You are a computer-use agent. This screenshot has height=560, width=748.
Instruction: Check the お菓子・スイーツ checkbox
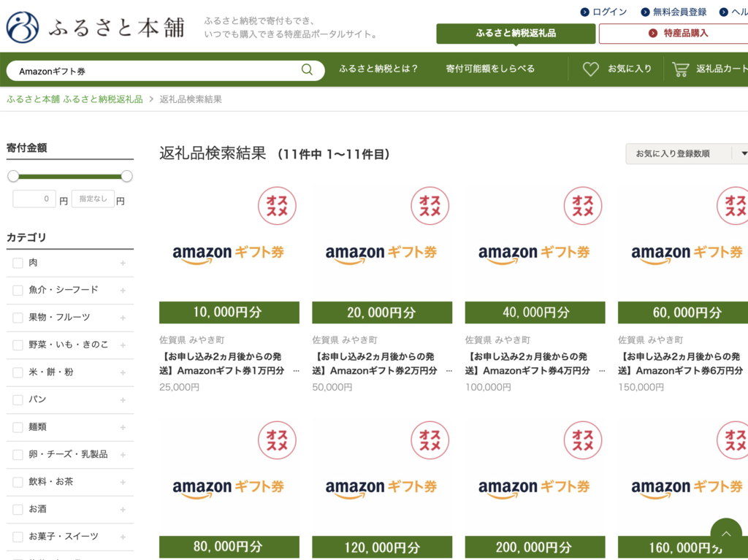[18, 537]
